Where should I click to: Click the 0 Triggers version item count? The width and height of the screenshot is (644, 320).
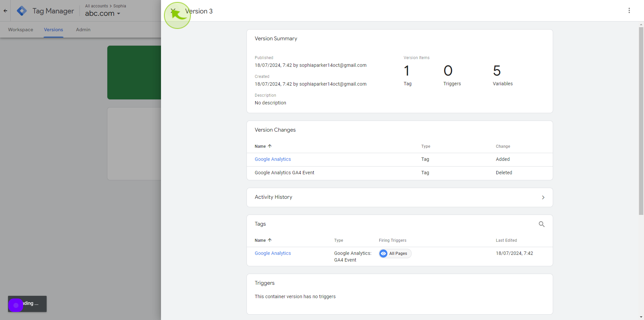[x=452, y=75]
